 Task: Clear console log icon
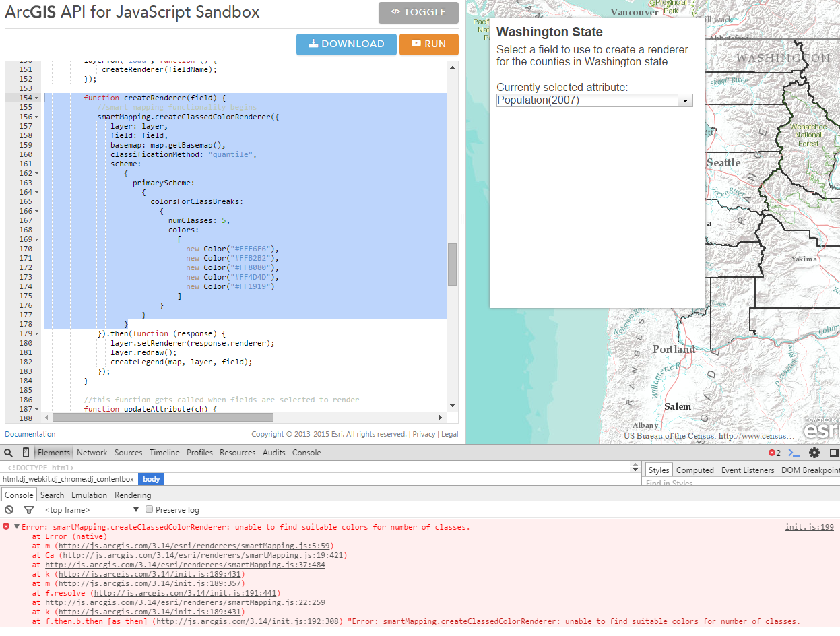click(x=9, y=510)
